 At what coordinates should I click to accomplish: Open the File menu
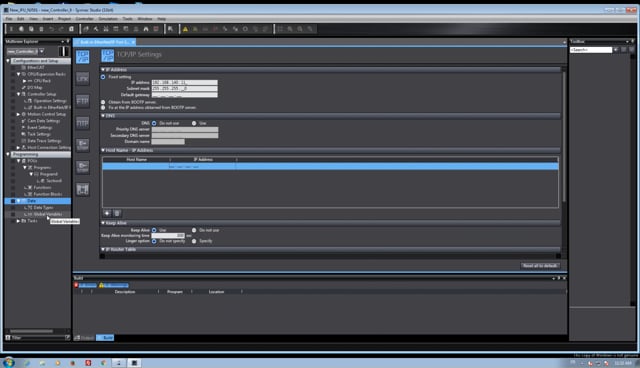point(9,19)
